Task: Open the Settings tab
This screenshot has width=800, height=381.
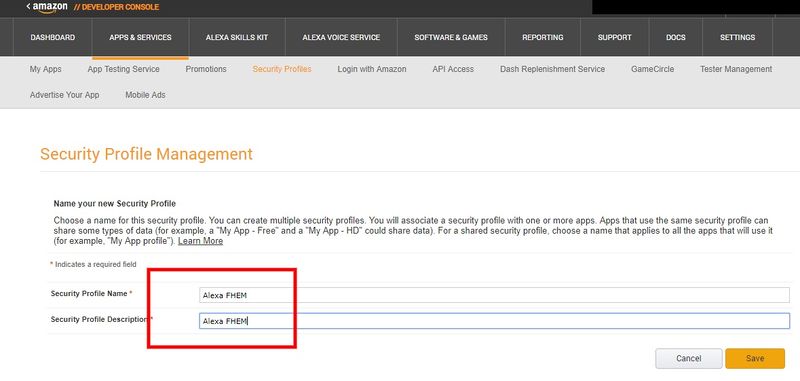Action: tap(737, 37)
